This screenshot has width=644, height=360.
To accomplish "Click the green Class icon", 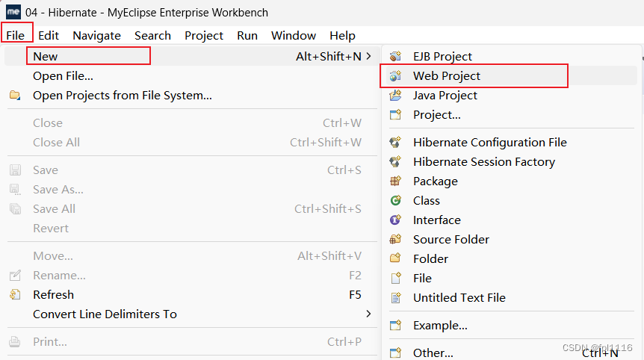I will tap(395, 200).
